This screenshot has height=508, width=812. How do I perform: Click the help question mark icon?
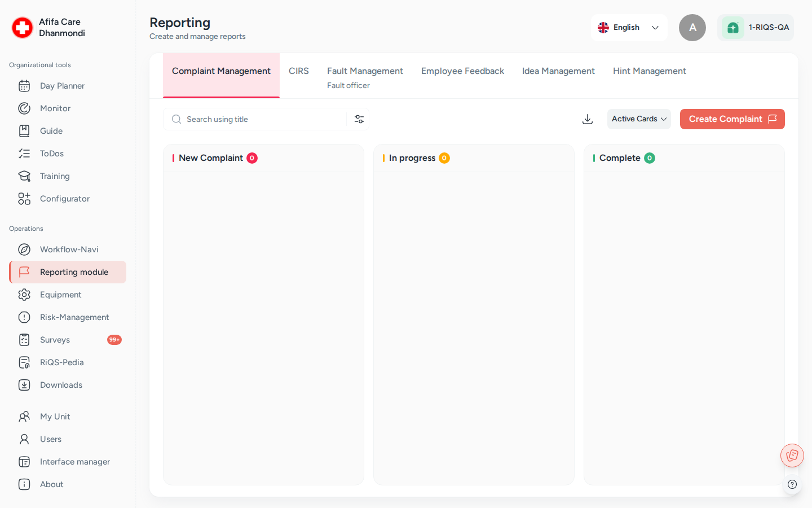(x=792, y=484)
